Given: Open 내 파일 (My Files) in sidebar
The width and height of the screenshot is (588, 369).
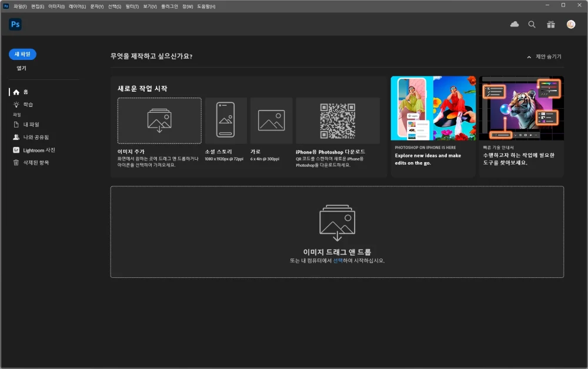Looking at the screenshot, I should pyautogui.click(x=31, y=125).
